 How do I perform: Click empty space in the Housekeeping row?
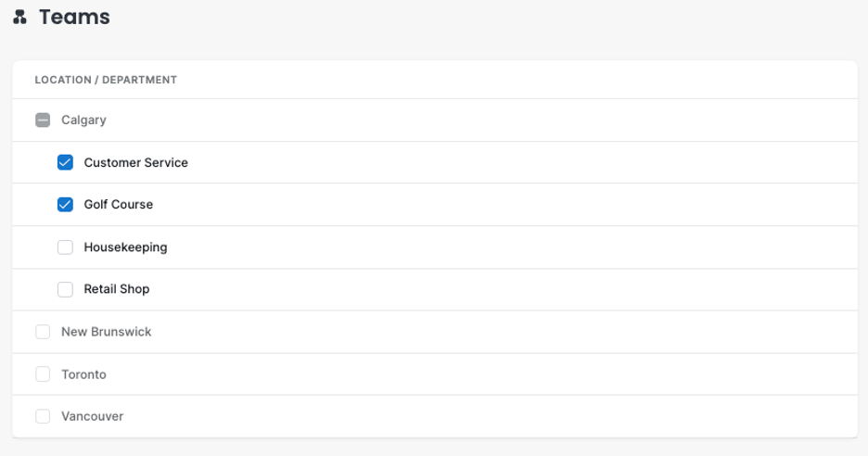tap(498, 247)
